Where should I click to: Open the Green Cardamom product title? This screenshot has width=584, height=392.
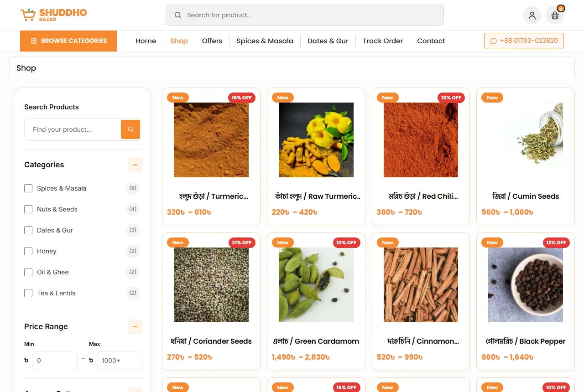pos(316,341)
